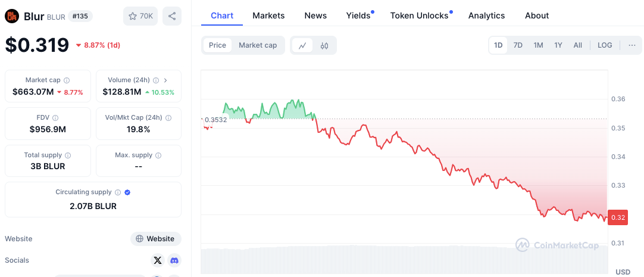Viewport: 644px width, 277px height.
Task: Click the share icon next to watchlist
Action: tap(172, 16)
